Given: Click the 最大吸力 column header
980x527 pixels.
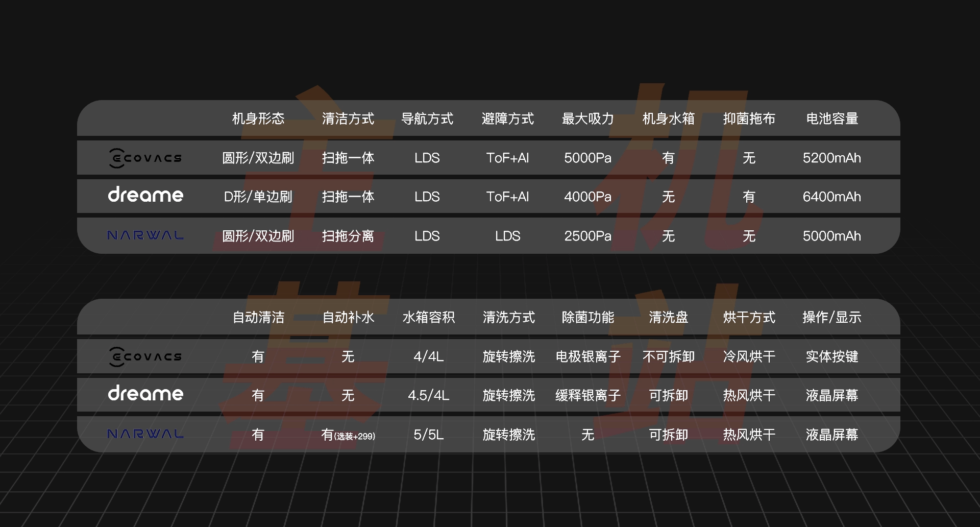Looking at the screenshot, I should tap(588, 119).
